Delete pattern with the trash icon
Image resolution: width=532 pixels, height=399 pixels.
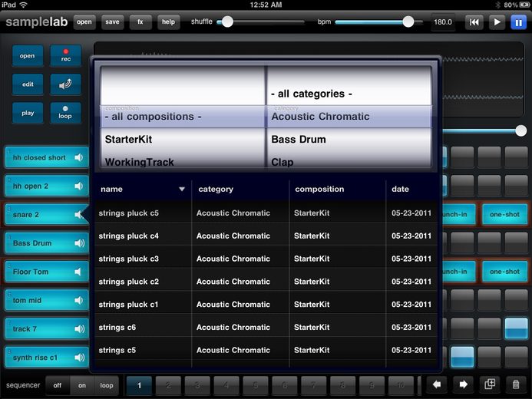(516, 384)
